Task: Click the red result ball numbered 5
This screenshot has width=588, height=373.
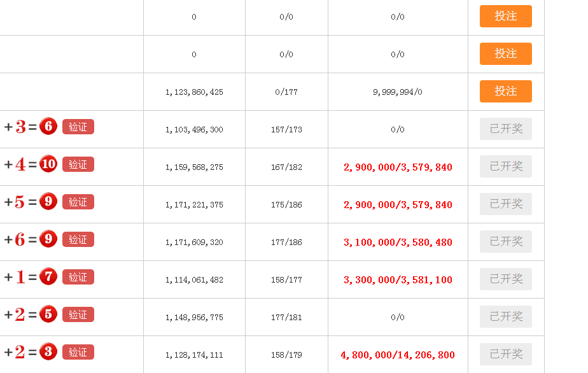Action: point(48,314)
